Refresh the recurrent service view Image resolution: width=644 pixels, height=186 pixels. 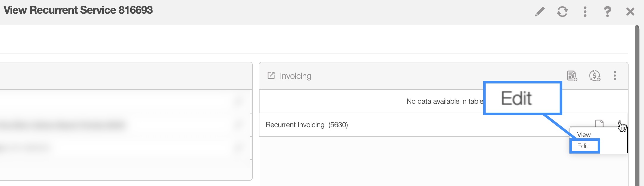[x=562, y=12]
